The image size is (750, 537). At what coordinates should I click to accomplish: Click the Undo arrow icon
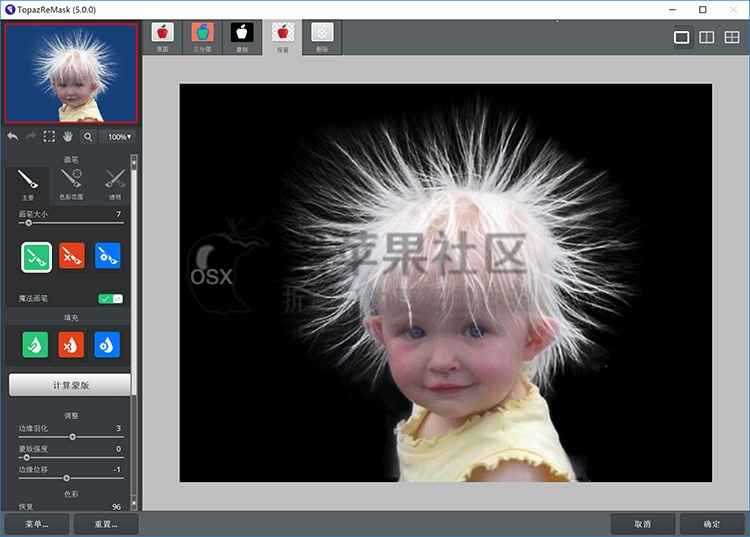click(x=13, y=137)
